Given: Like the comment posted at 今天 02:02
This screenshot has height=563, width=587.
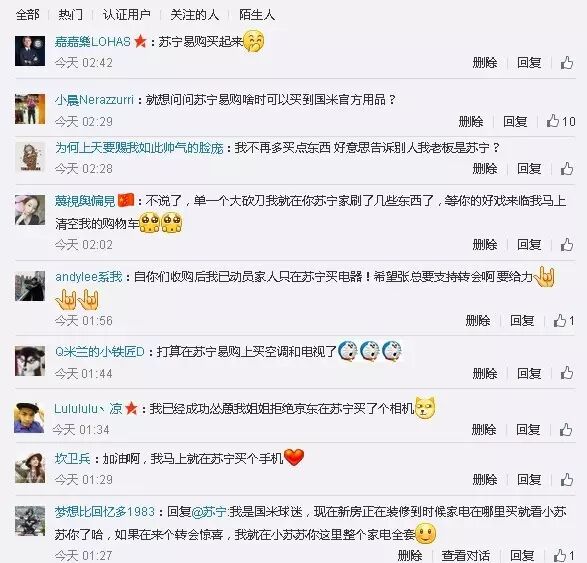Looking at the screenshot, I should click(x=567, y=244).
